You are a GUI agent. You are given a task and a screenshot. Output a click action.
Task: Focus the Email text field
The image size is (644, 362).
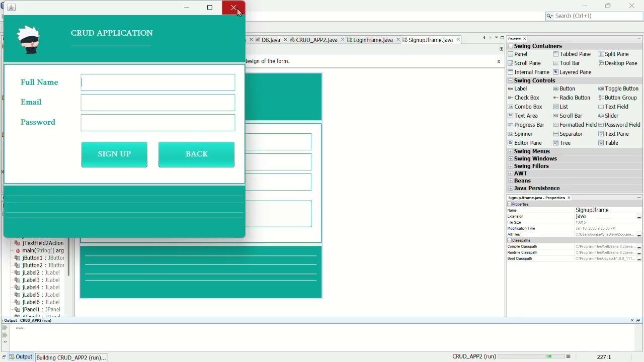click(158, 103)
